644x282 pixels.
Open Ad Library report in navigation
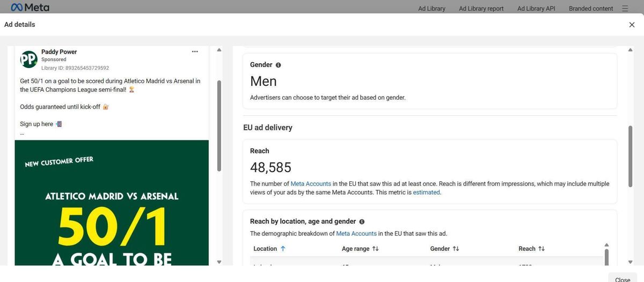tap(481, 9)
